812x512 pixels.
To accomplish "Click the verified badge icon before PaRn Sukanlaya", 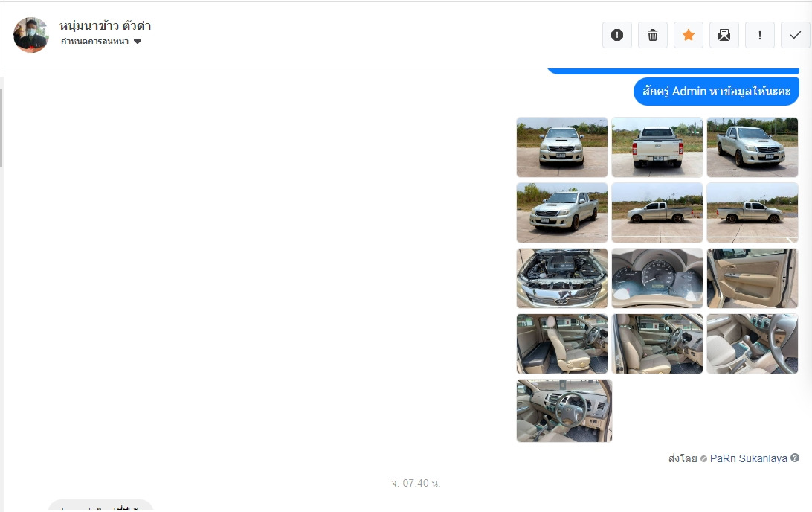I will click(703, 458).
